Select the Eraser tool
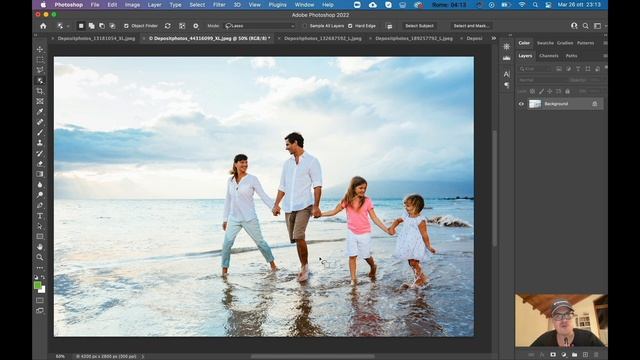This screenshot has width=640, height=360. point(40,164)
